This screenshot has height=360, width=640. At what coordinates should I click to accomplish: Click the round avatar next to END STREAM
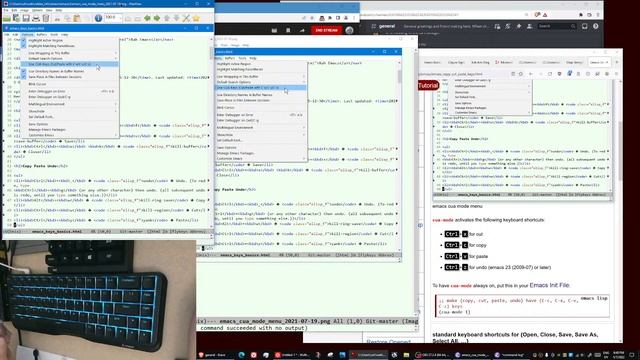[349, 30]
